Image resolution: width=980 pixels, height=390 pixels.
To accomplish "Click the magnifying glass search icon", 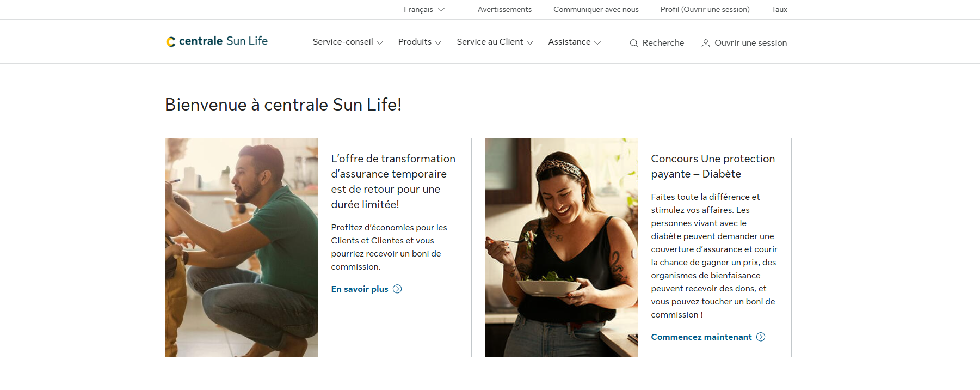I will click(633, 43).
